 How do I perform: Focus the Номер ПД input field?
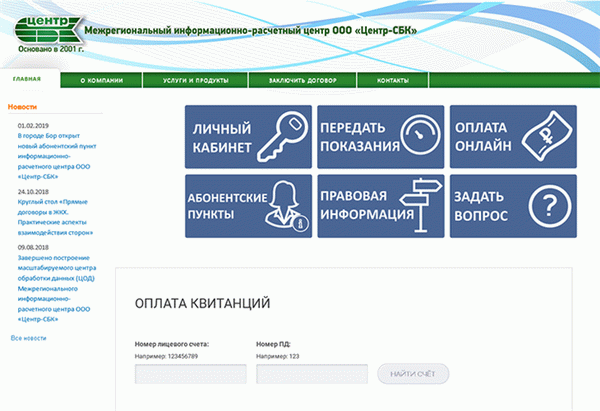tap(312, 373)
